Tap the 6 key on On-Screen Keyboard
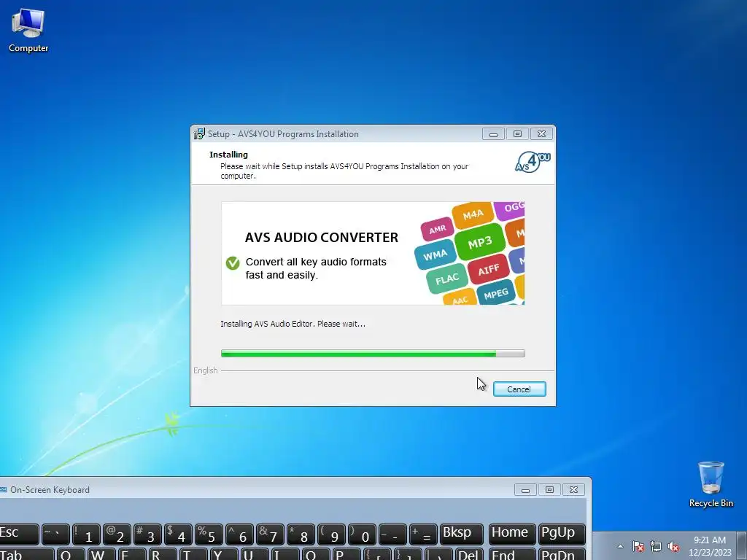 [x=239, y=534]
